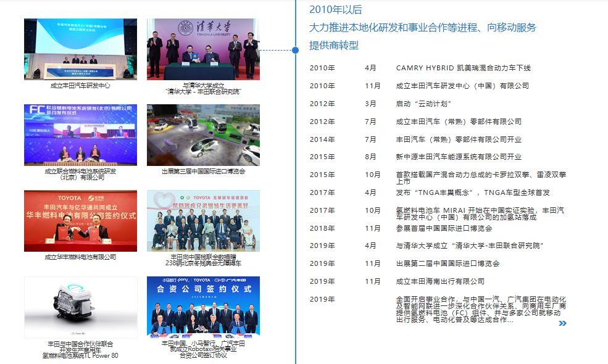Click caption 出展第三届中国国际进口博览会
The image size is (608, 364).
(x=203, y=172)
